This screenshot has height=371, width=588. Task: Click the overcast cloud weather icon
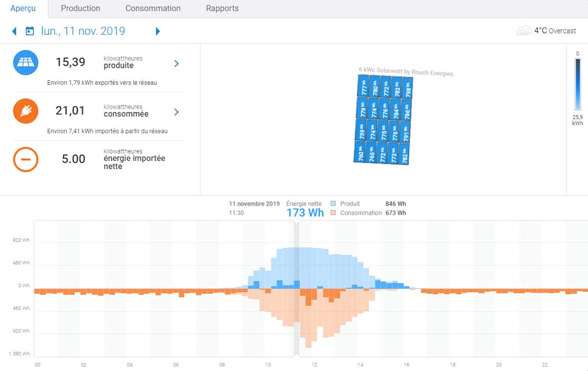[x=524, y=31]
